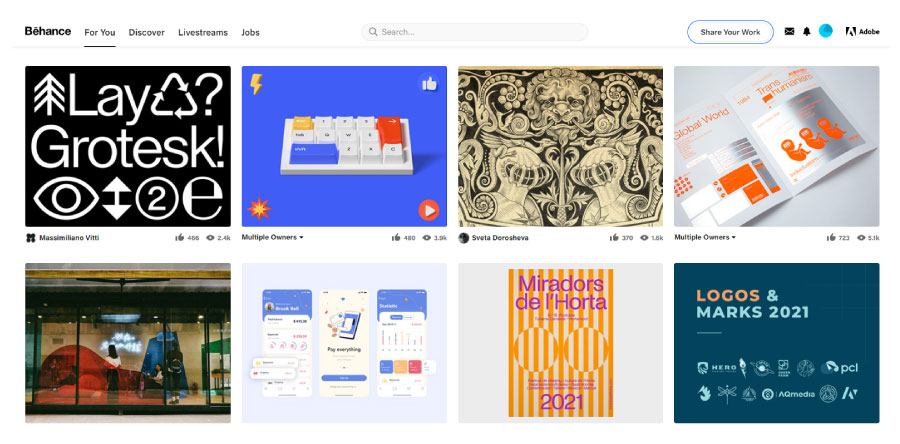Screen dimensions: 900x444
Task: Select the For You tab
Action: (100, 33)
